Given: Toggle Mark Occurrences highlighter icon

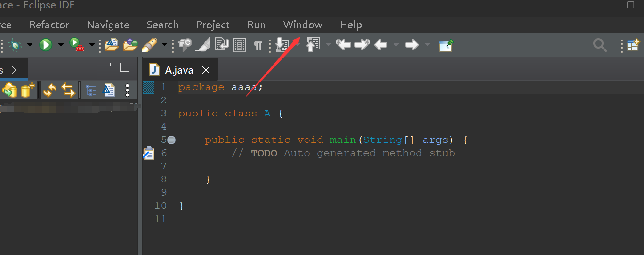Looking at the screenshot, I should [203, 45].
